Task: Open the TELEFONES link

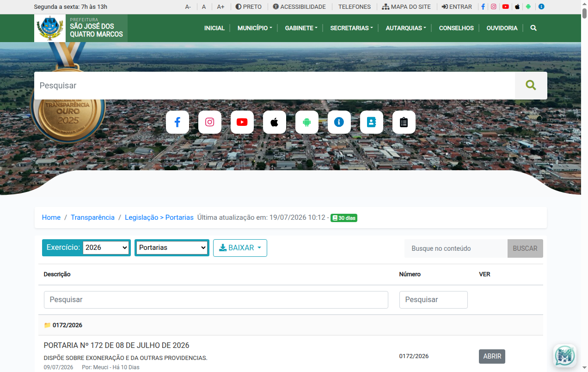Action: (355, 7)
